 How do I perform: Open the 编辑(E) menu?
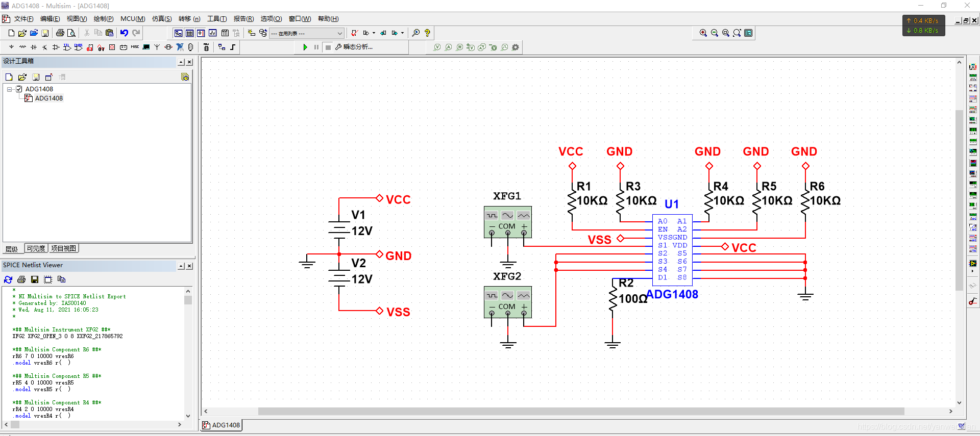(50, 19)
